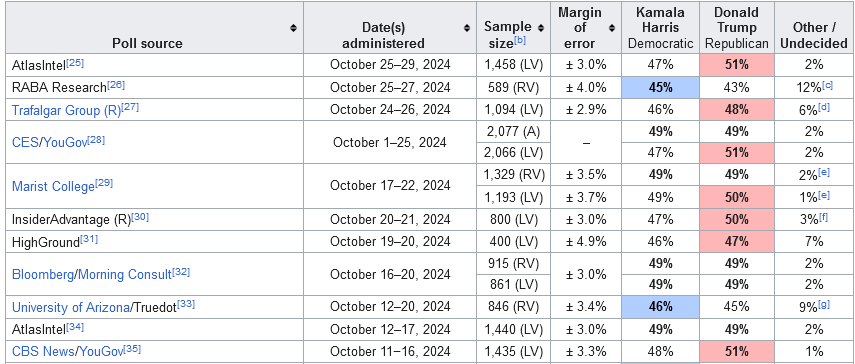The height and width of the screenshot is (364, 855).
Task: Open footnote [b] beside Sample size
Action: [x=520, y=40]
